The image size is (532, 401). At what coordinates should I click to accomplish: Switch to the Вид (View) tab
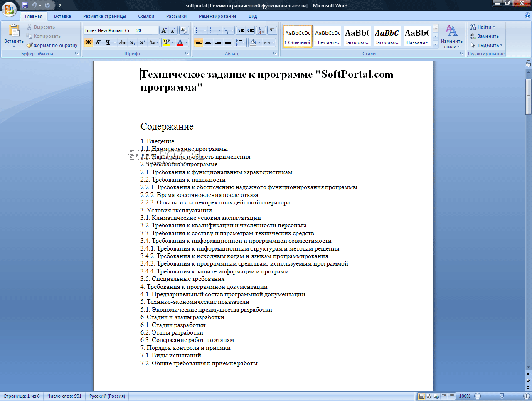pyautogui.click(x=253, y=16)
